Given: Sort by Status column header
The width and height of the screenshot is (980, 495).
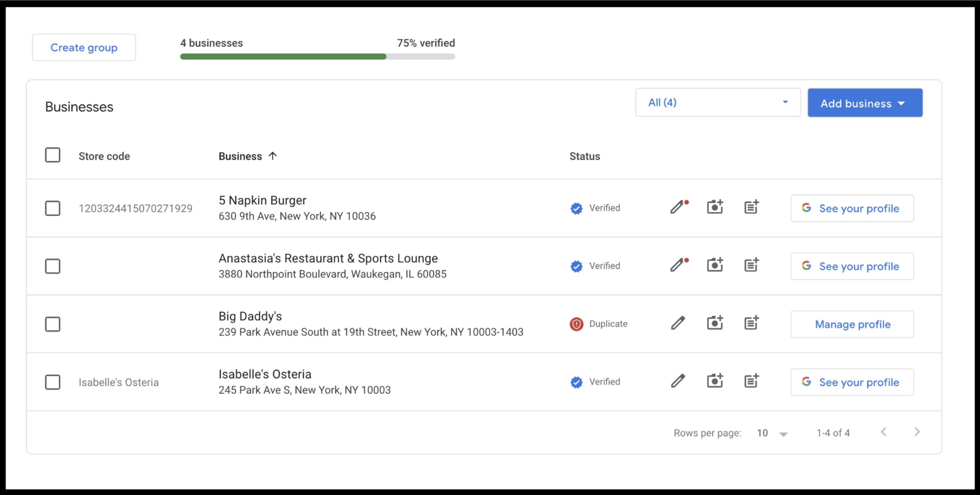Looking at the screenshot, I should point(584,156).
